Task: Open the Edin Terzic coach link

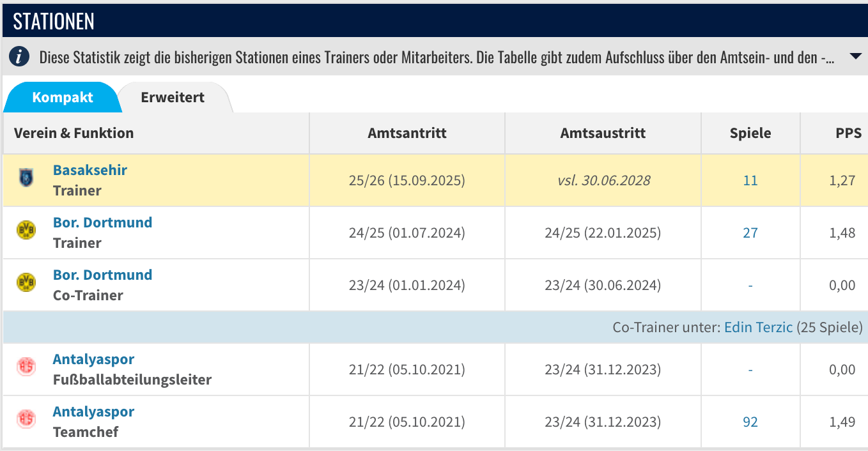Action: point(758,327)
